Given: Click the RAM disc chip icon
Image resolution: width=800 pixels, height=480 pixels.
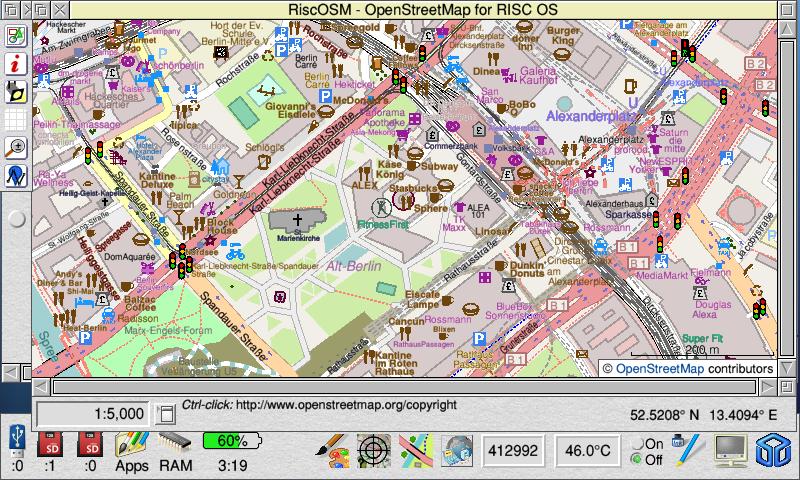Looking at the screenshot, I should 175,445.
